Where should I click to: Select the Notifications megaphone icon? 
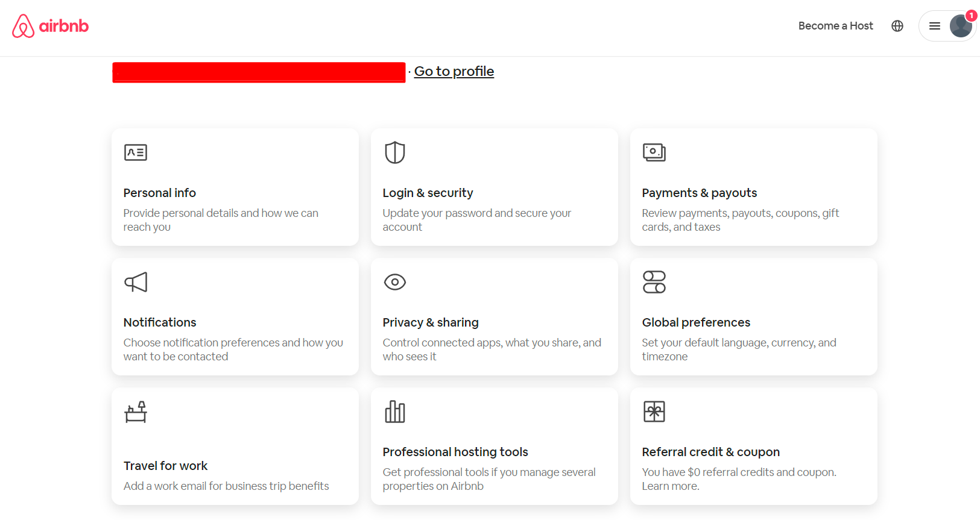[136, 282]
